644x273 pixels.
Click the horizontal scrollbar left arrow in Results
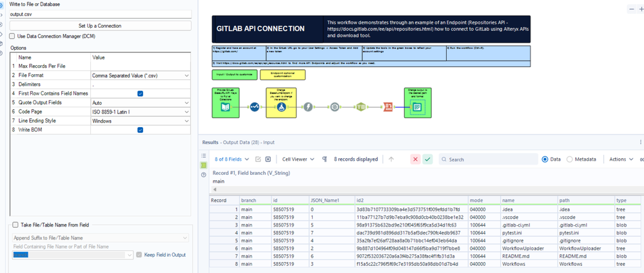pos(215,190)
